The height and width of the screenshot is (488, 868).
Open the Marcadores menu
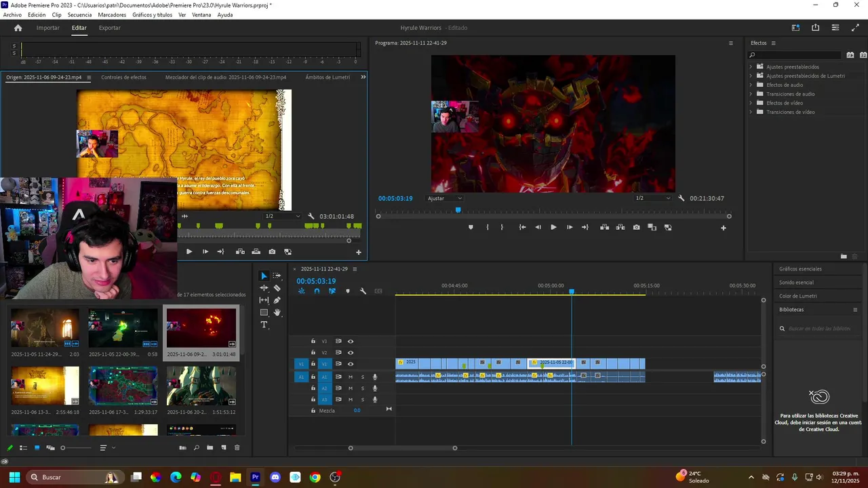[x=112, y=15]
